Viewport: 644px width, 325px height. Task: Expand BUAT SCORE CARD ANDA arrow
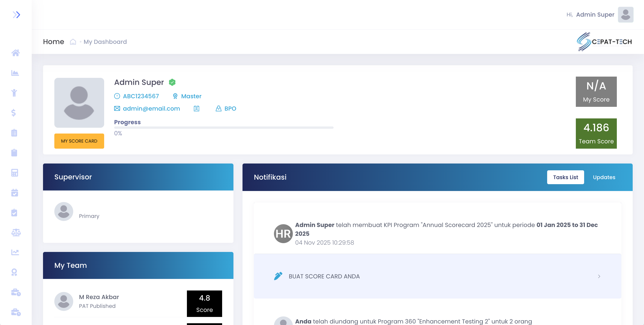click(599, 276)
